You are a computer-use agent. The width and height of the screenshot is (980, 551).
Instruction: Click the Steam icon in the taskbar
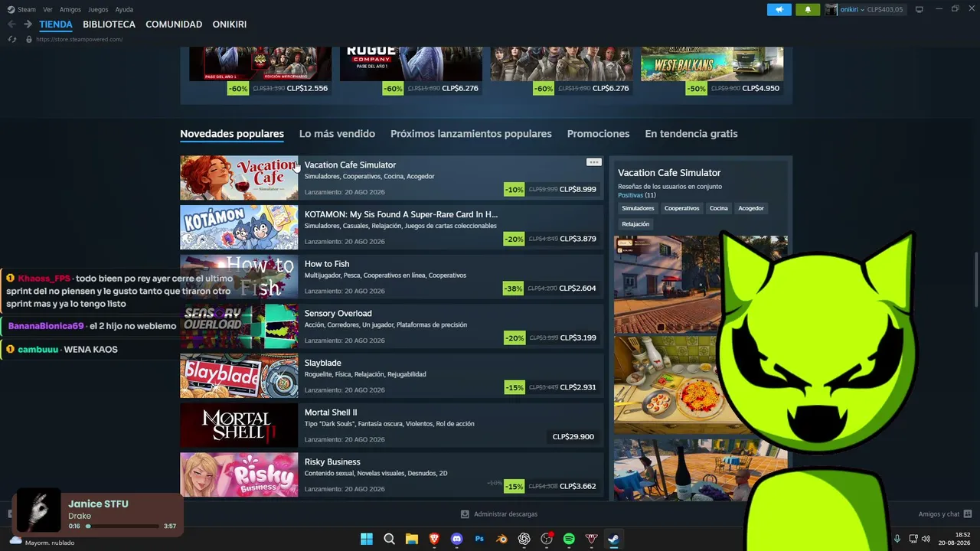click(x=613, y=539)
